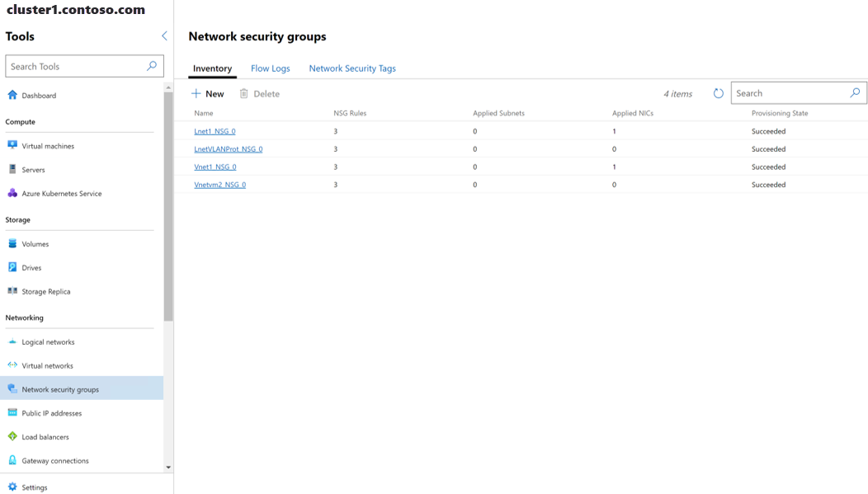Click New to add a security group
Image resolution: width=868 pixels, height=494 pixels.
tap(208, 94)
